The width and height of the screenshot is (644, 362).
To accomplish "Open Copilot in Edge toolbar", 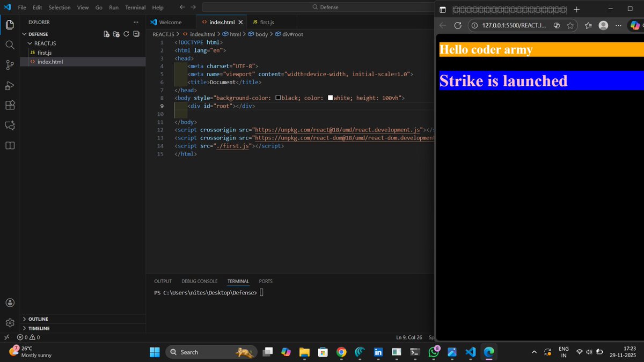I will (635, 25).
